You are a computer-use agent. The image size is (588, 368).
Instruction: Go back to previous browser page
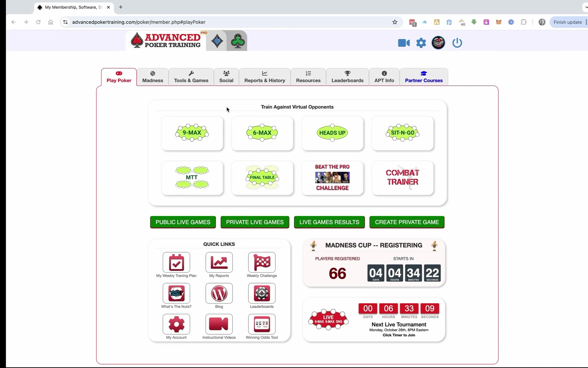[x=14, y=22]
